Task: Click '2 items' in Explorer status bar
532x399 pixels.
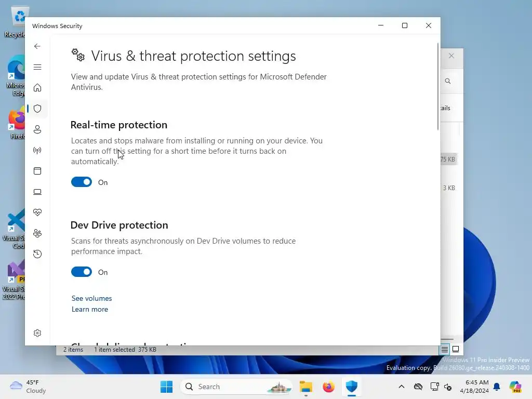Action: click(73, 350)
